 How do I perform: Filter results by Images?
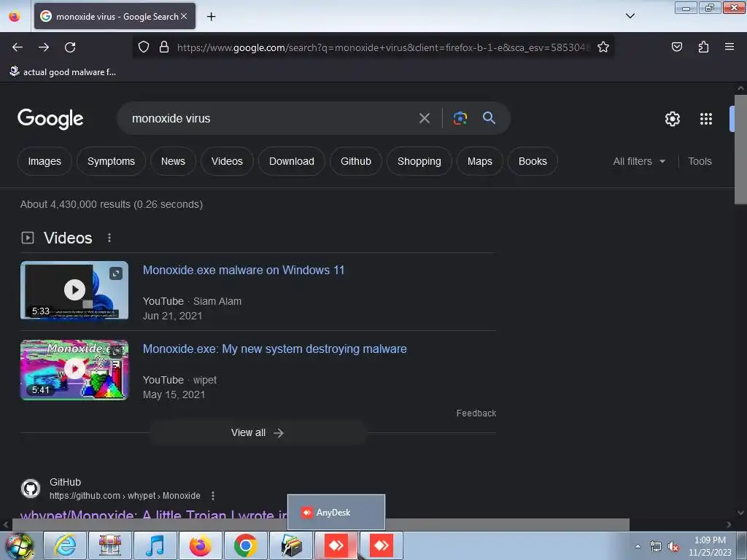coord(44,161)
